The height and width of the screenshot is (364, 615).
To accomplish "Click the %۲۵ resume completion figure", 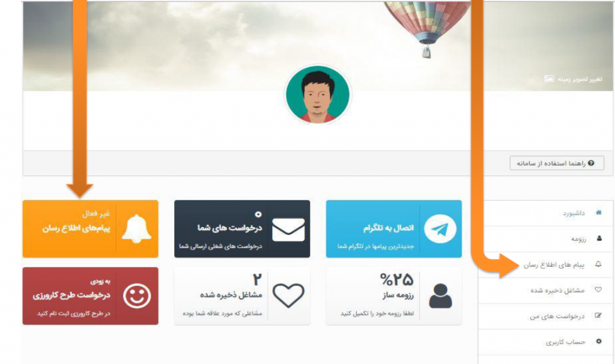I will (396, 280).
